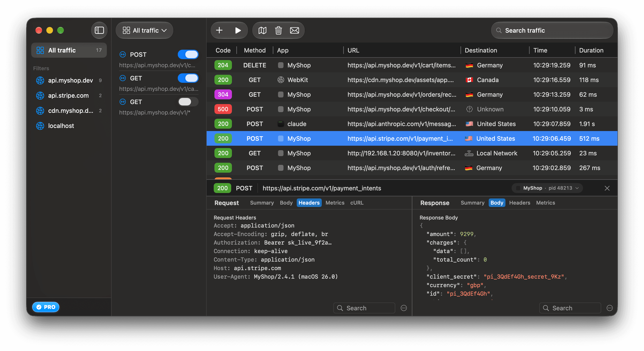Click the plus add rule button
Image resolution: width=644 pixels, height=351 pixels.
(x=219, y=30)
